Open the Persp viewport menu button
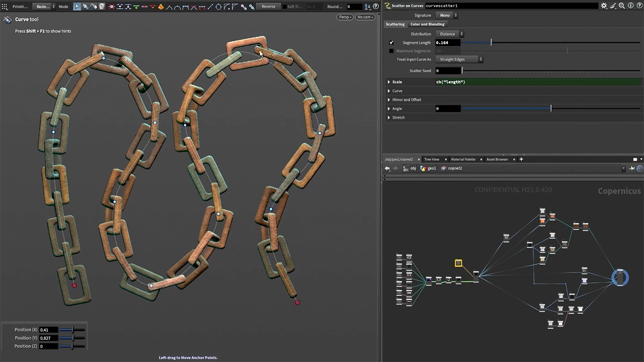This screenshot has height=362, width=644. pos(345,17)
